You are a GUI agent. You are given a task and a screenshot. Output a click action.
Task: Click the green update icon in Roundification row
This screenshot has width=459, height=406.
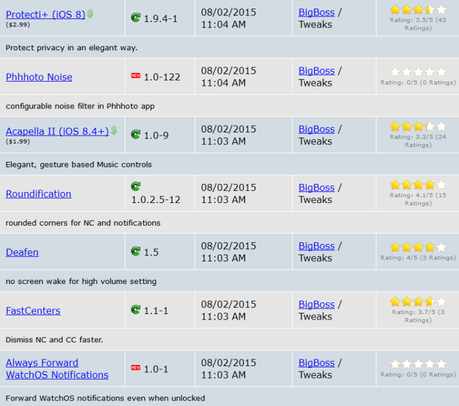(x=136, y=186)
